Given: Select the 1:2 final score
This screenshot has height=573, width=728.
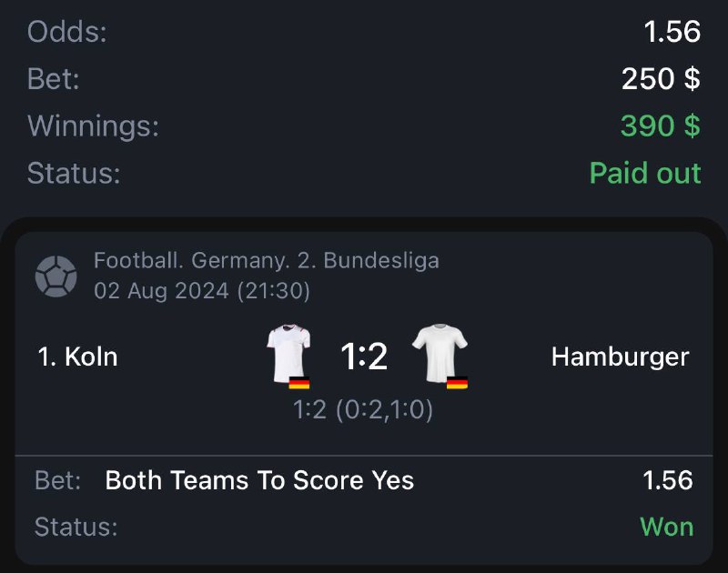Looking at the screenshot, I should pyautogui.click(x=364, y=357).
